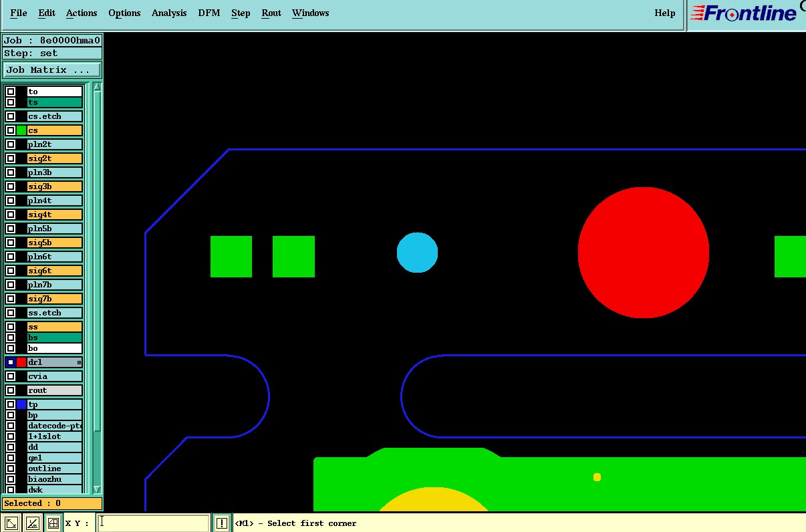Select the sig5b layer name

click(x=55, y=243)
